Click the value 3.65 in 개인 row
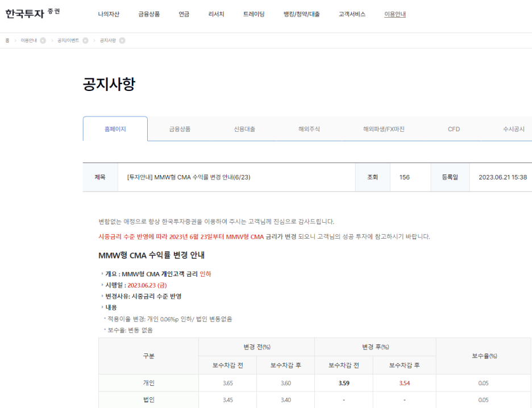This screenshot has height=408, width=532. pos(228,383)
